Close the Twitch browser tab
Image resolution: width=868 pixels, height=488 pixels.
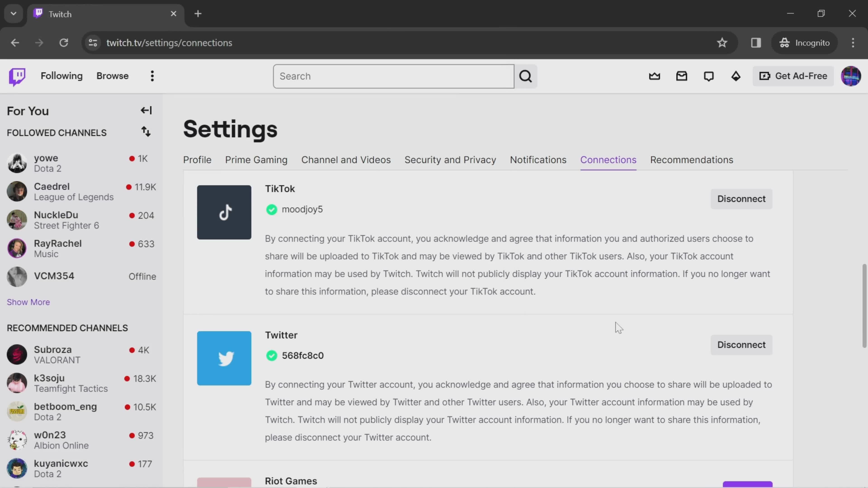tap(174, 14)
